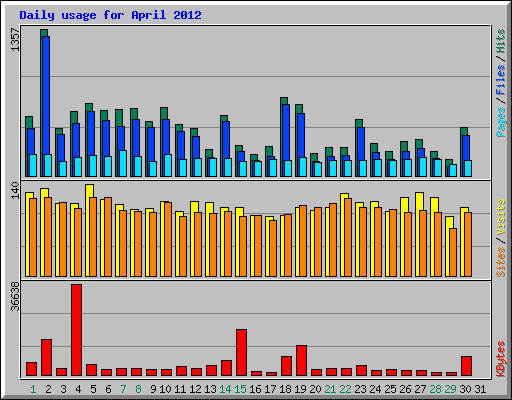Click the 140 visits axis value
This screenshot has width=512, height=400.
tap(15, 190)
